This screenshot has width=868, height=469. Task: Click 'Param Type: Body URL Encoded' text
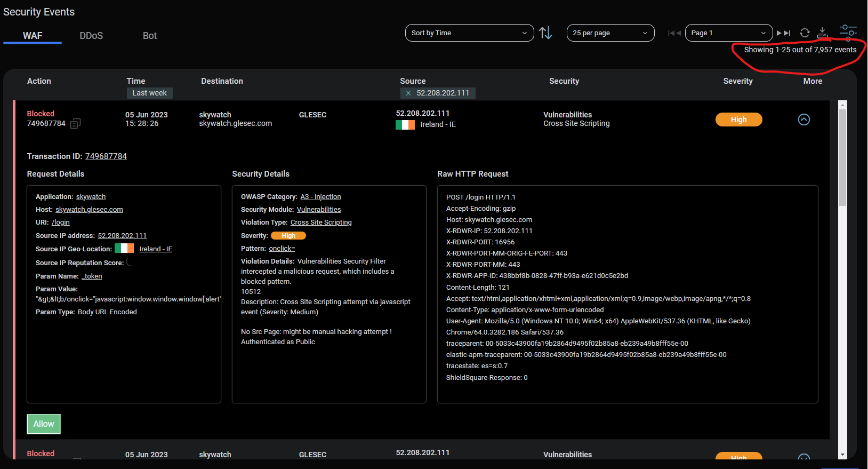point(86,312)
